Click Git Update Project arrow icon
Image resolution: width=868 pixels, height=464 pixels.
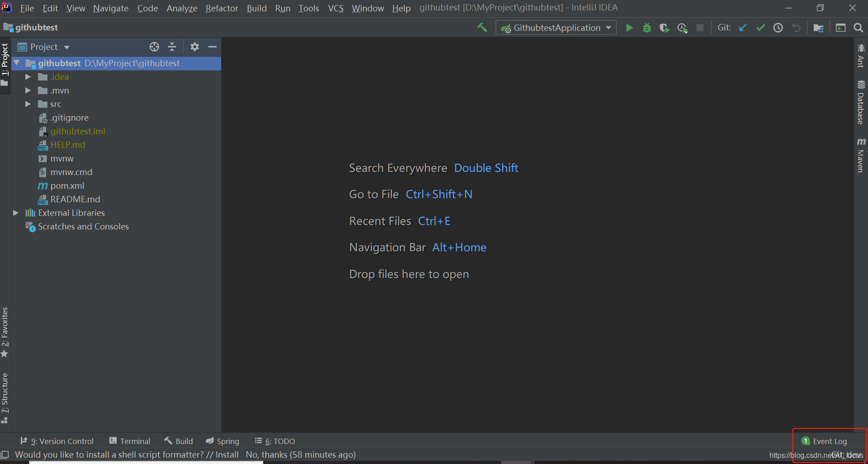(743, 28)
